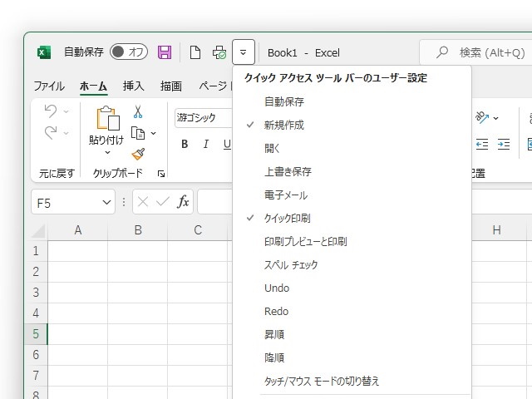Click the Copy icon
The width and height of the screenshot is (532, 399).
point(138,133)
